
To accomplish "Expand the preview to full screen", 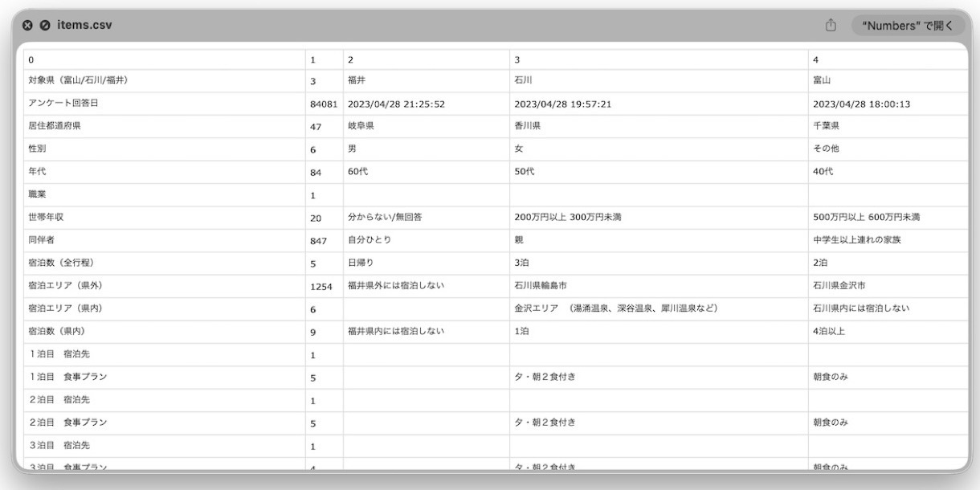I will [45, 25].
